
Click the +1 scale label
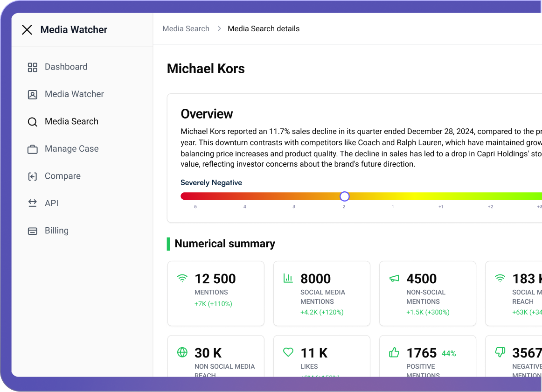[x=441, y=207]
